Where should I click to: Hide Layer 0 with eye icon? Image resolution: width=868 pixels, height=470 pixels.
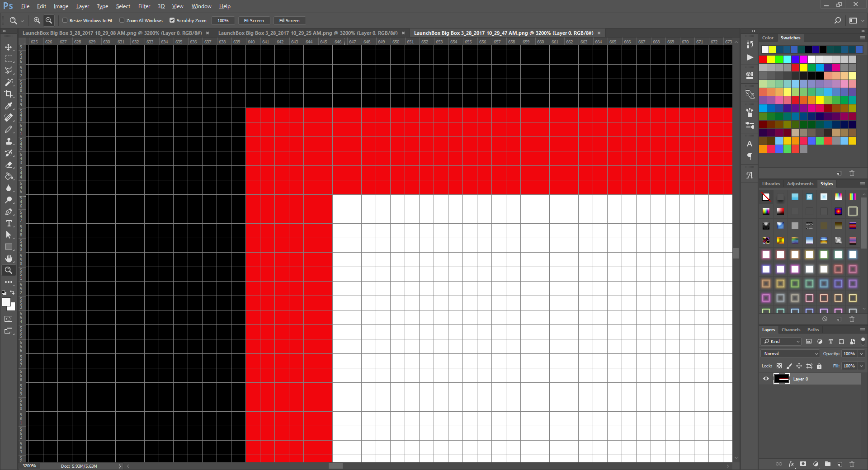click(766, 379)
